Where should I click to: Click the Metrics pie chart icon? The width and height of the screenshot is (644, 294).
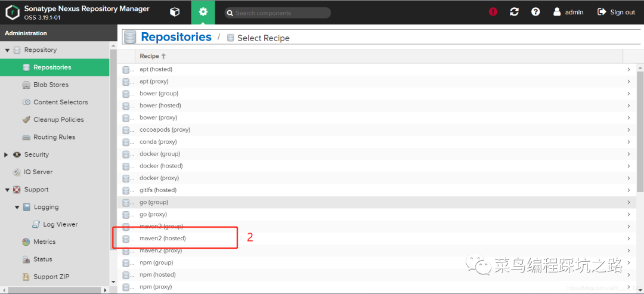coord(26,242)
